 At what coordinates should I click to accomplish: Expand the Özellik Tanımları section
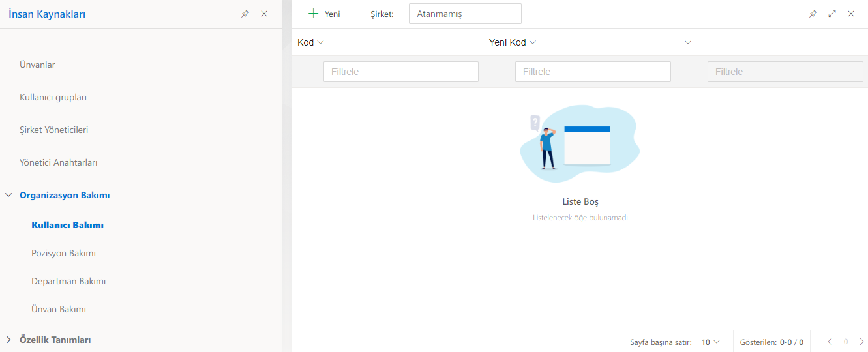click(x=8, y=340)
